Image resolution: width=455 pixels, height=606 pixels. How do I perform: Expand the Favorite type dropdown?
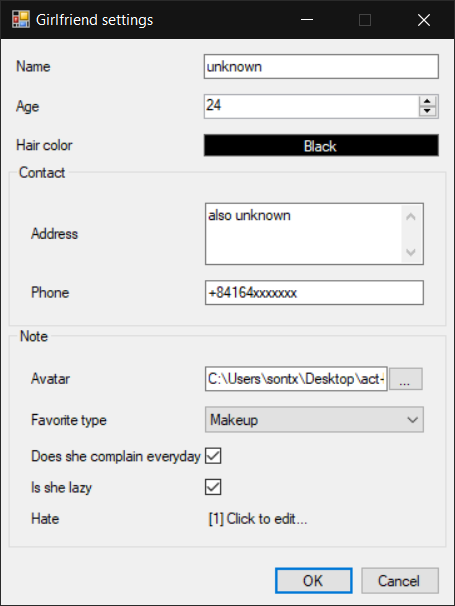coord(314,419)
